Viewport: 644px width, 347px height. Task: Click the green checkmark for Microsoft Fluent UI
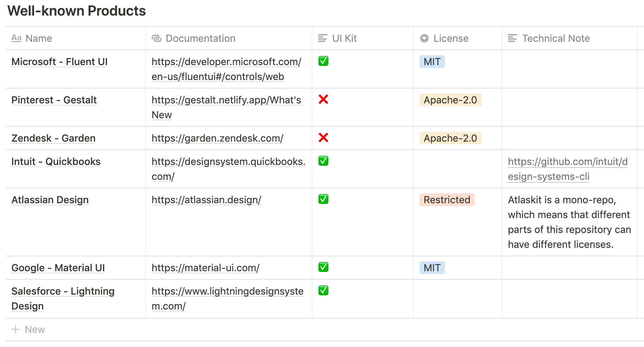coord(323,61)
